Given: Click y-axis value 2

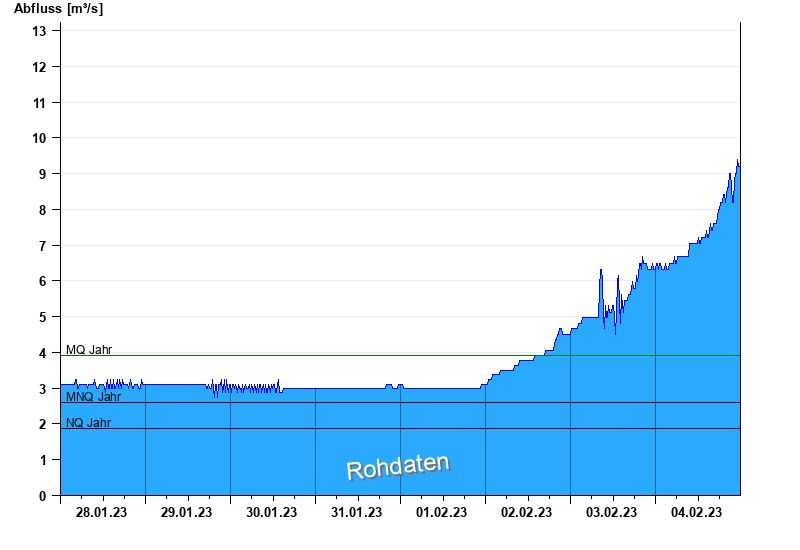Looking at the screenshot, I should [x=42, y=424].
